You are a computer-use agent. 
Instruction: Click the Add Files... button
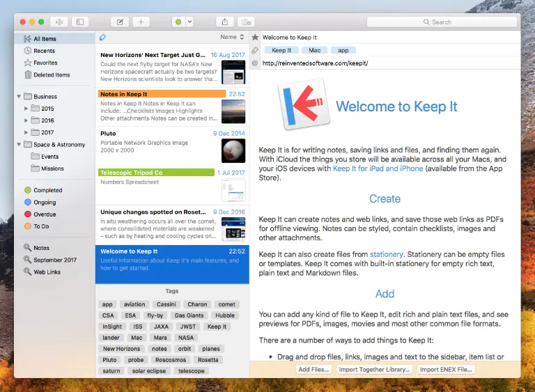(x=313, y=370)
